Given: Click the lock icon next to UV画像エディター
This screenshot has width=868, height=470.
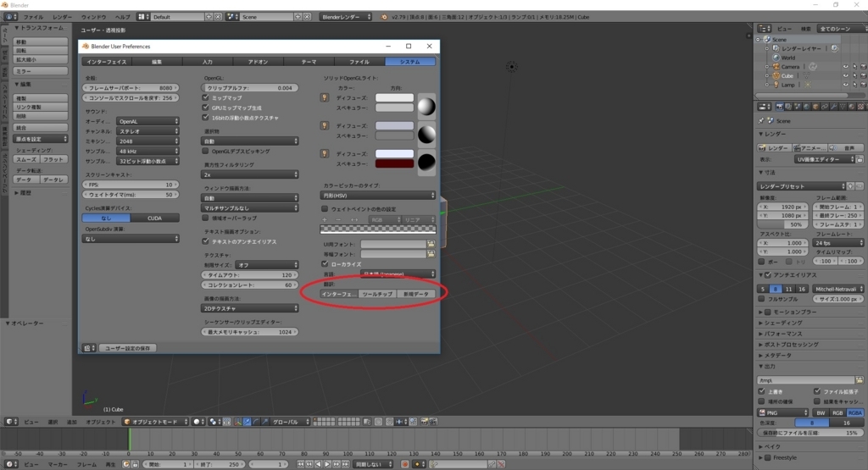Looking at the screenshot, I should click(860, 159).
